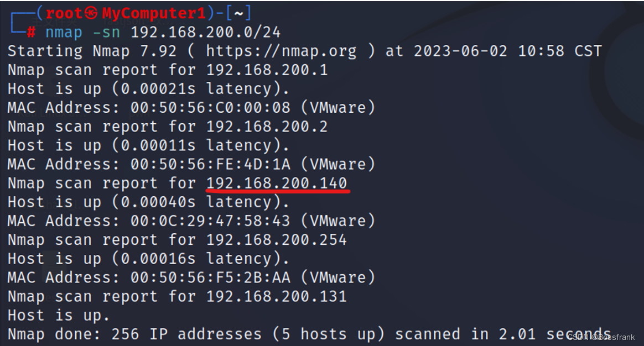Click the '5 hosts up' summary text
This screenshot has width=644, height=346.
pos(329,334)
